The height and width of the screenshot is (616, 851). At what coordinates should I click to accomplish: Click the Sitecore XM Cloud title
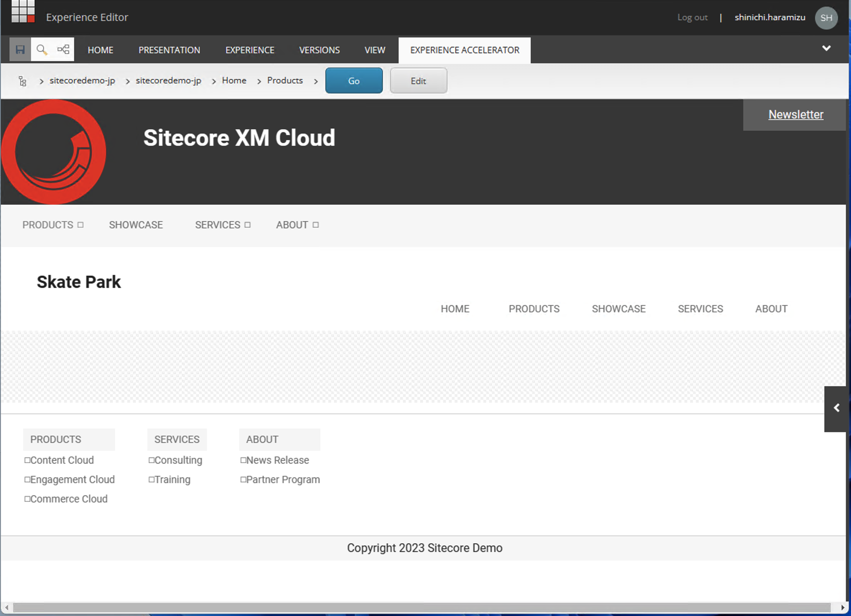pyautogui.click(x=240, y=138)
